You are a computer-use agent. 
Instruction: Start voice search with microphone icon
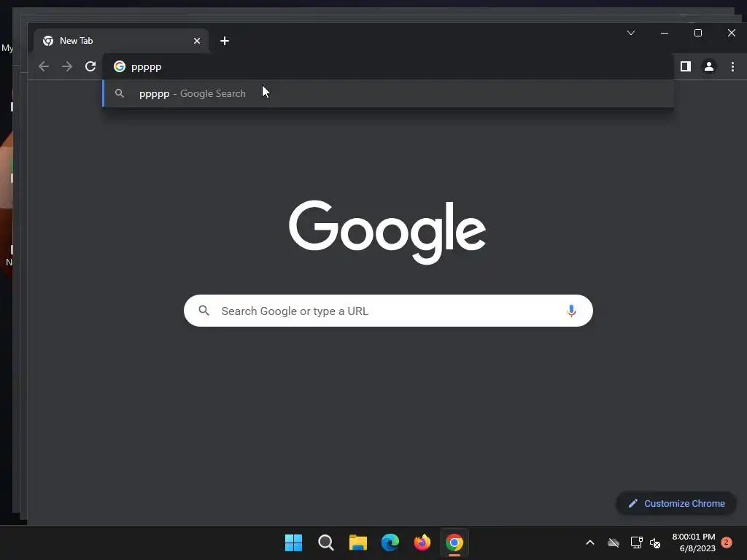tap(571, 311)
